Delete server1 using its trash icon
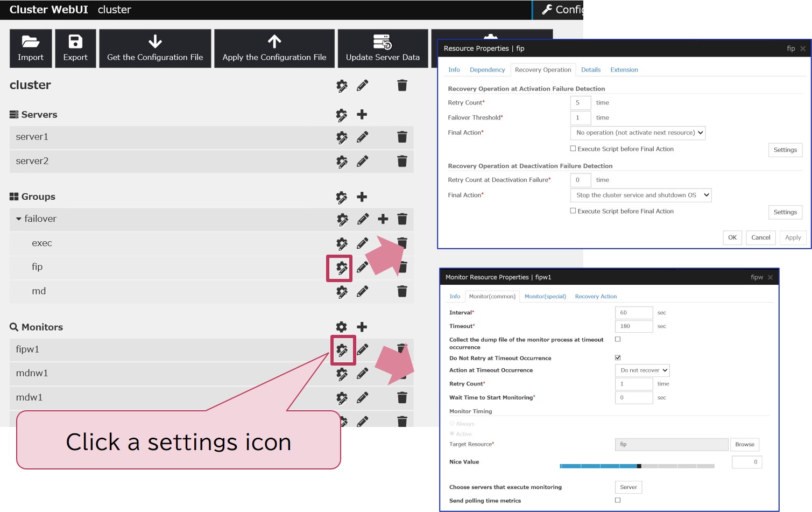The image size is (812, 512). tap(402, 137)
